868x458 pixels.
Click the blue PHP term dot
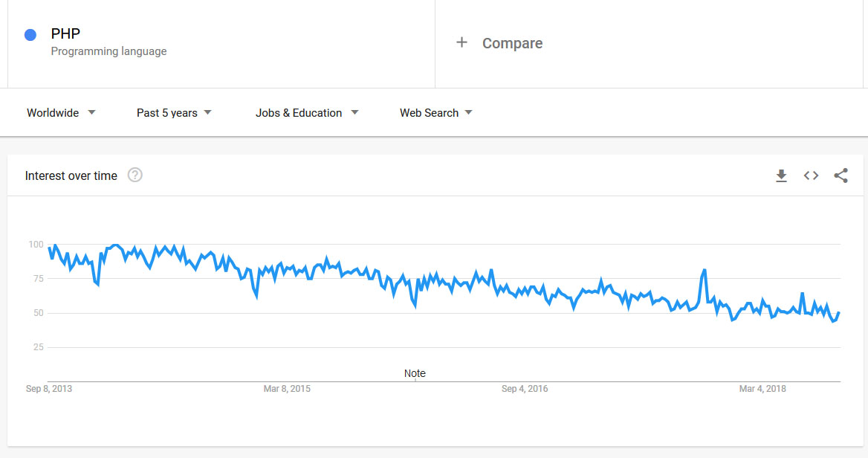pos(30,35)
